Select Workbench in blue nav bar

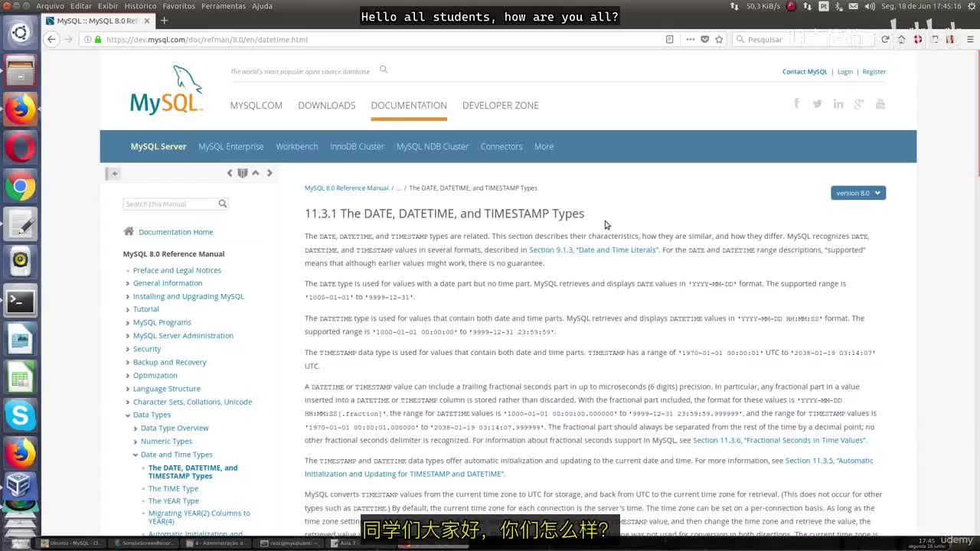point(297,146)
